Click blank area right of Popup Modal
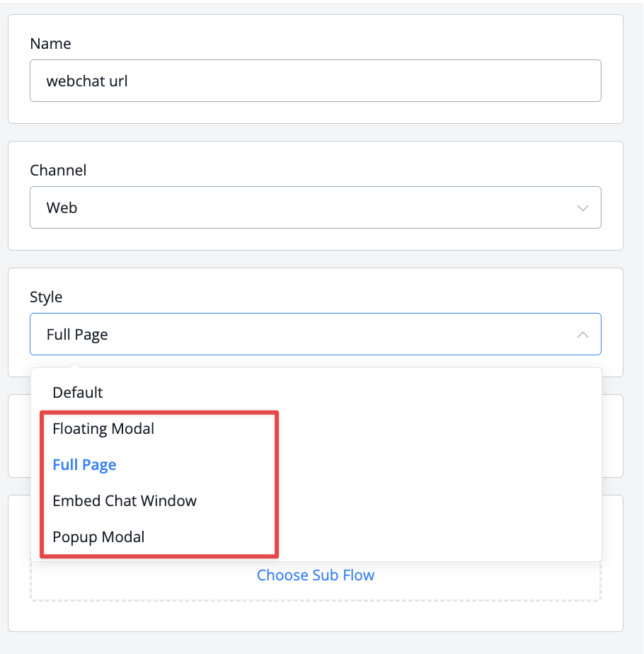 438,537
